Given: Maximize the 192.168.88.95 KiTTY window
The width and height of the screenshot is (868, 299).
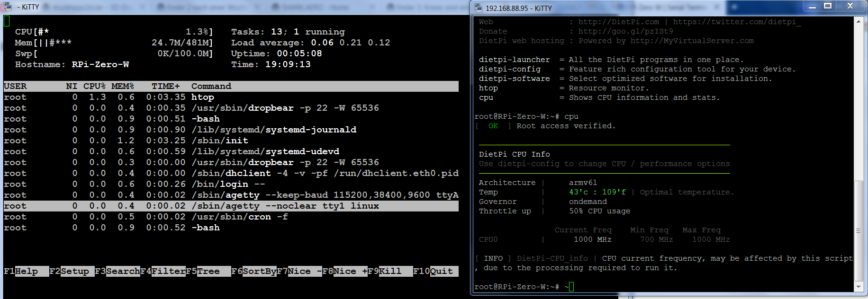Looking at the screenshot, I should tap(828, 6).
